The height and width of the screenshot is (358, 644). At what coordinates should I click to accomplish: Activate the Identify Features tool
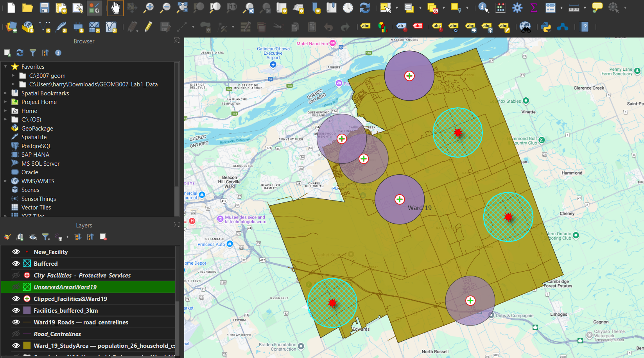click(x=484, y=8)
